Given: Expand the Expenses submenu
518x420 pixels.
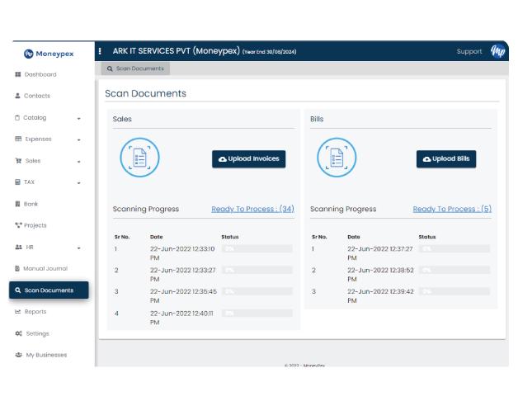Looking at the screenshot, I should coord(79,139).
